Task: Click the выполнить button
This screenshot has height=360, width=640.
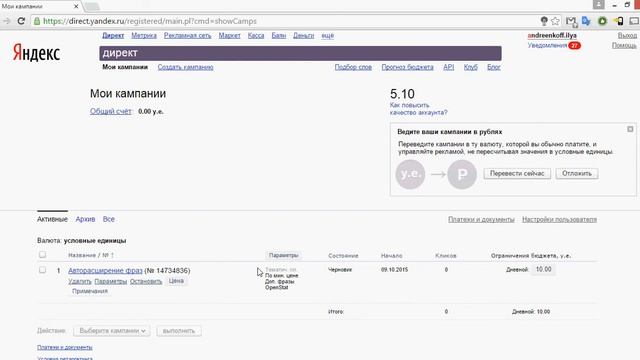Action: 179,331
